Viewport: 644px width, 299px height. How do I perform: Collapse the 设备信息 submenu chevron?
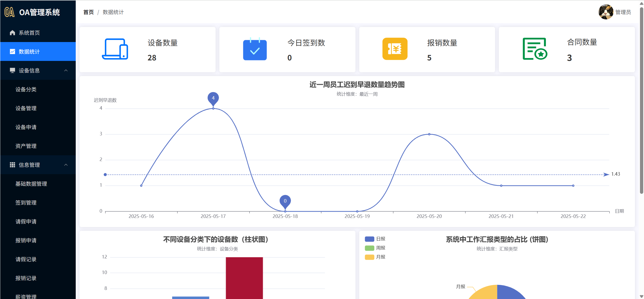coord(66,70)
